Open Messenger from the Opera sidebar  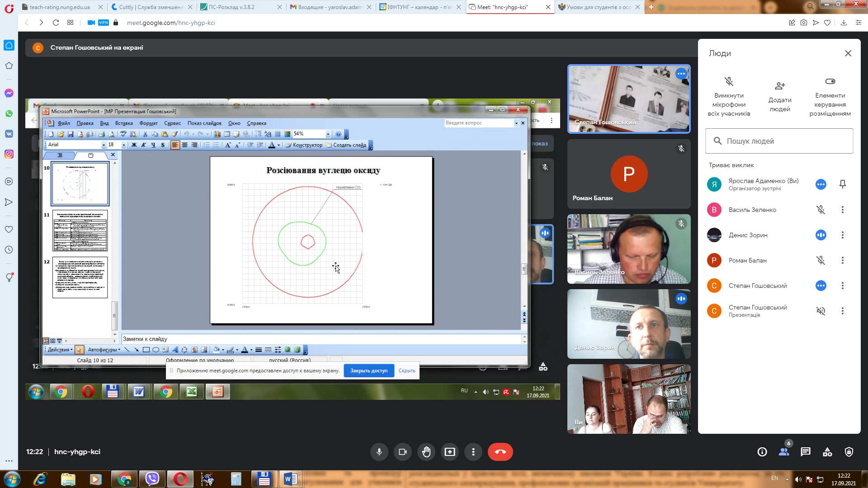(9, 93)
